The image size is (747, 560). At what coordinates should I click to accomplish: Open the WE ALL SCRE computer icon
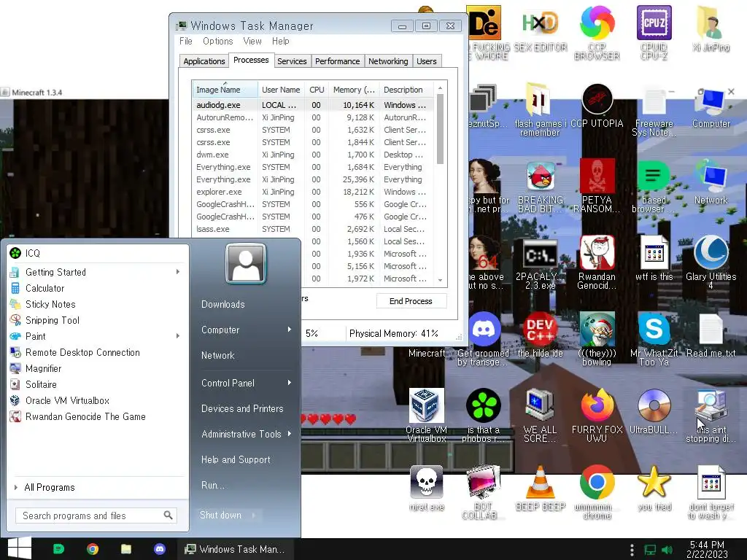[541, 415]
